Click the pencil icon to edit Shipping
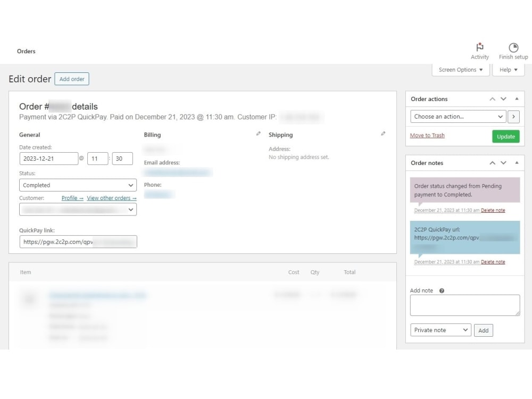This screenshot has height=399, width=532. point(383,134)
